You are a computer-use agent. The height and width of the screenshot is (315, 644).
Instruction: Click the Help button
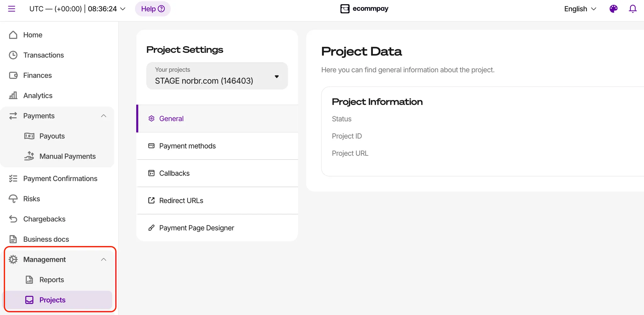point(153,9)
